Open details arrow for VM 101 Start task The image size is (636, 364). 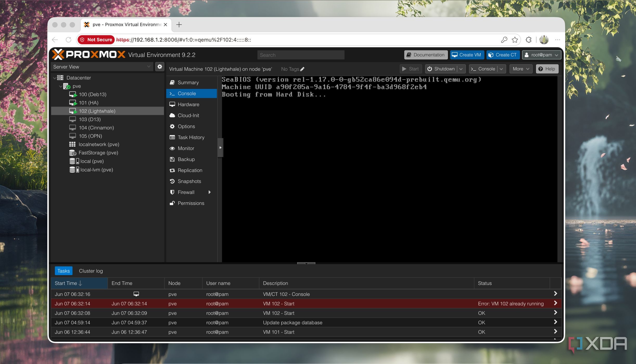tap(555, 331)
